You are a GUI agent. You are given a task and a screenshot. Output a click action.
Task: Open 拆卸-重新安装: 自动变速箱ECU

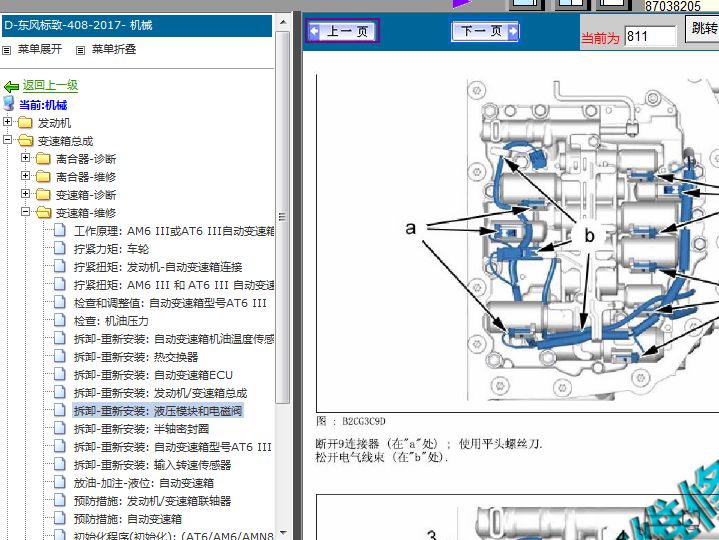click(x=153, y=375)
